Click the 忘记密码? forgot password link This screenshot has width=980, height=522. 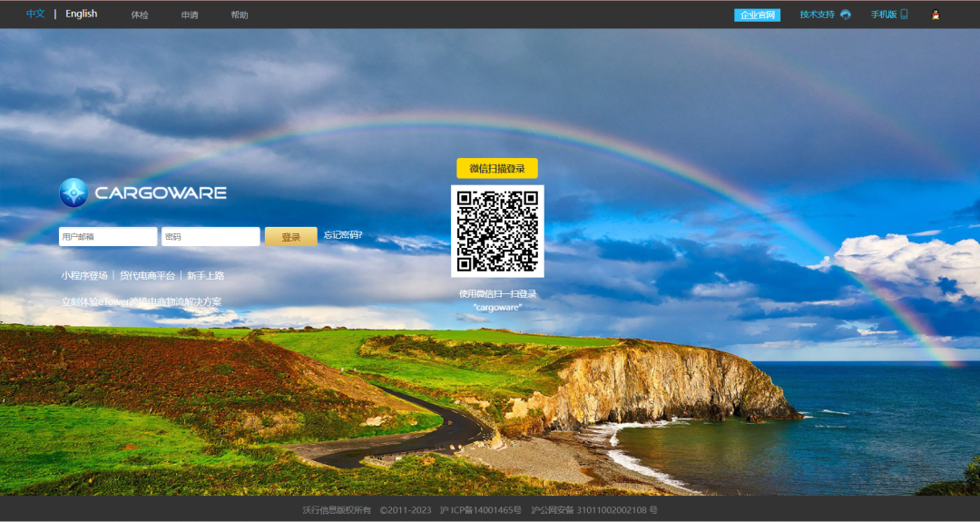point(343,236)
